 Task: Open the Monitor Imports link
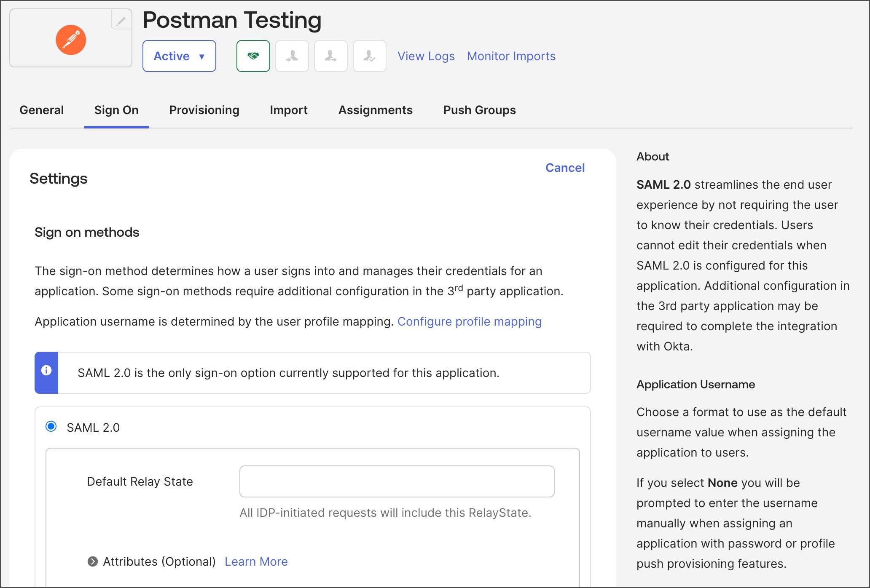coord(511,56)
